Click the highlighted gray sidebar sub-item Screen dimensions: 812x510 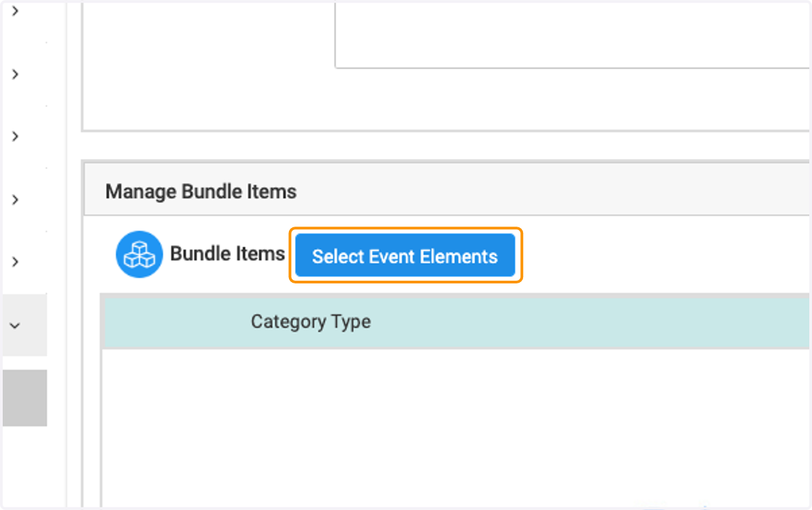pos(24,398)
